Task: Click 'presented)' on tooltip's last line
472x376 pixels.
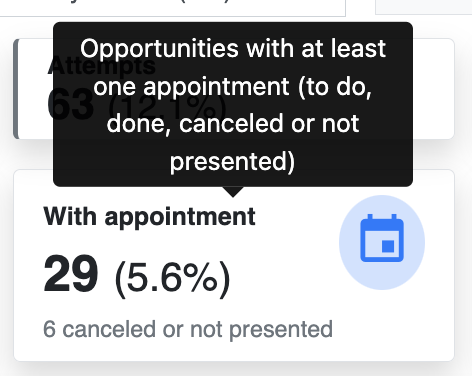Action: tap(233, 162)
